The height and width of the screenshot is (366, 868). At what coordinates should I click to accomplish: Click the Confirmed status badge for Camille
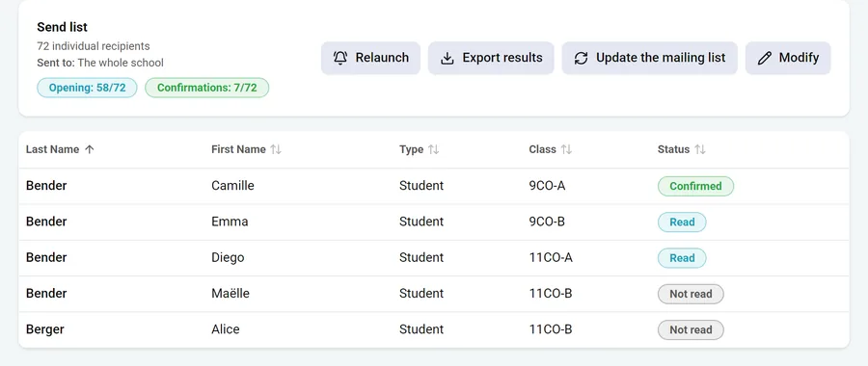pos(695,186)
